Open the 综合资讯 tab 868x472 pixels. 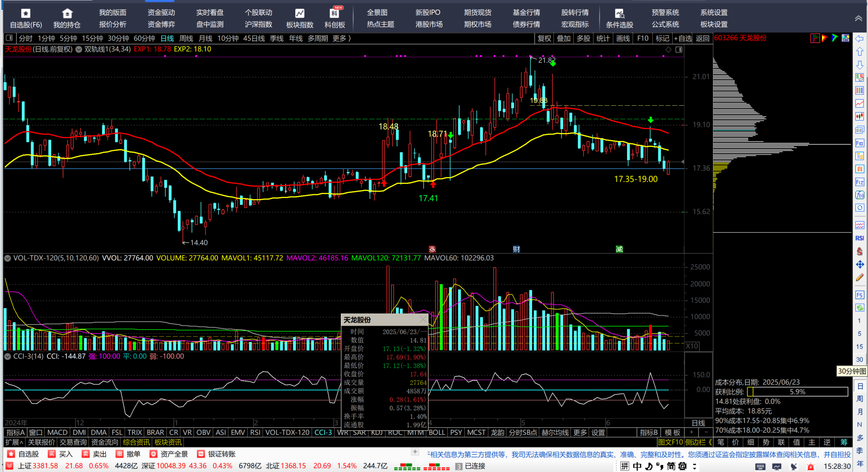(x=136, y=442)
